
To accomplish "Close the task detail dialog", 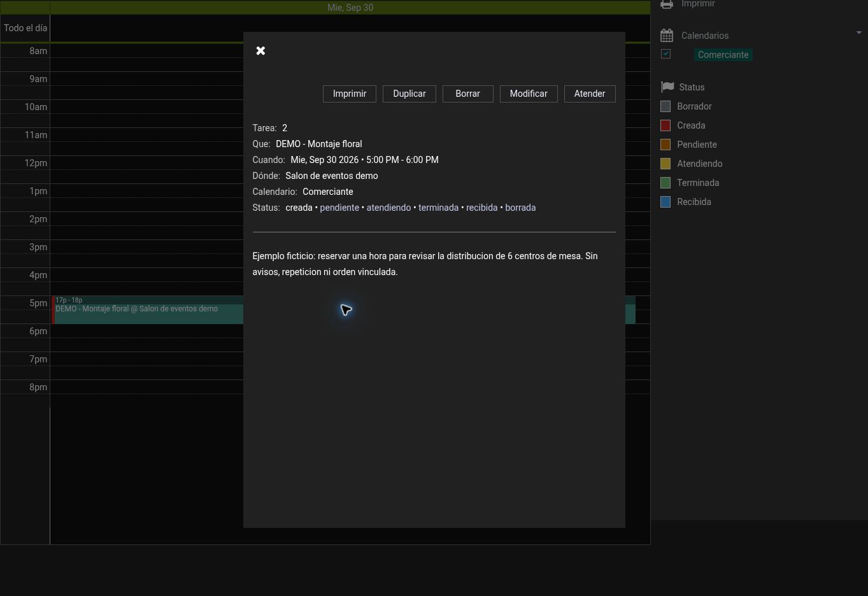I will [x=260, y=51].
